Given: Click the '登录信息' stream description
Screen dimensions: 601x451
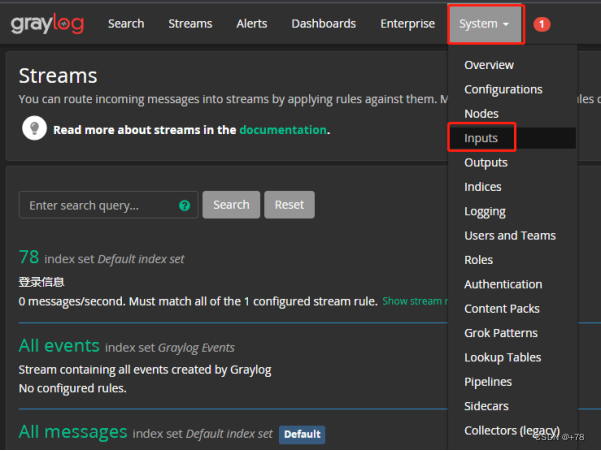Looking at the screenshot, I should (x=41, y=282).
